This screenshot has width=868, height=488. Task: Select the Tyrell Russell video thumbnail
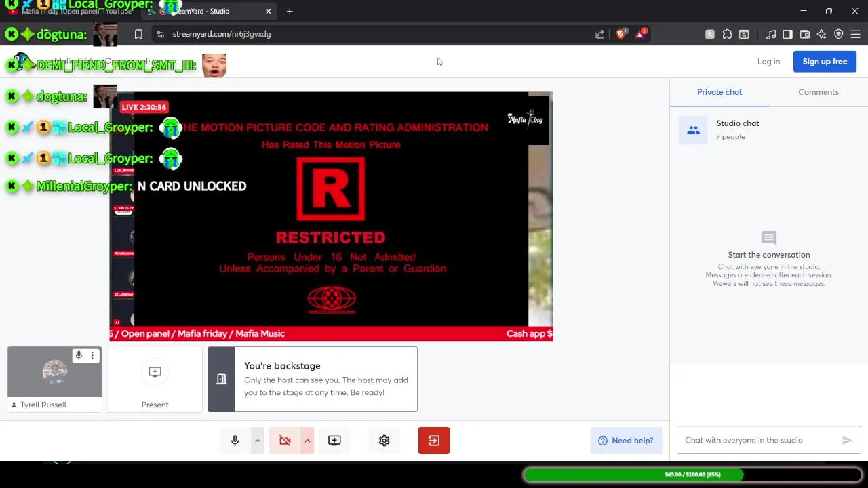coord(54,371)
